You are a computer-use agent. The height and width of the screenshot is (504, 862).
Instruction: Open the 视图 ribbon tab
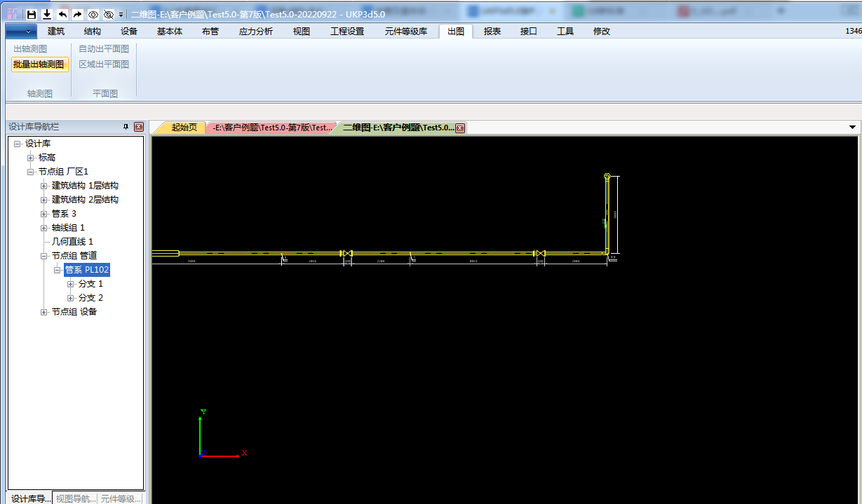tap(302, 31)
